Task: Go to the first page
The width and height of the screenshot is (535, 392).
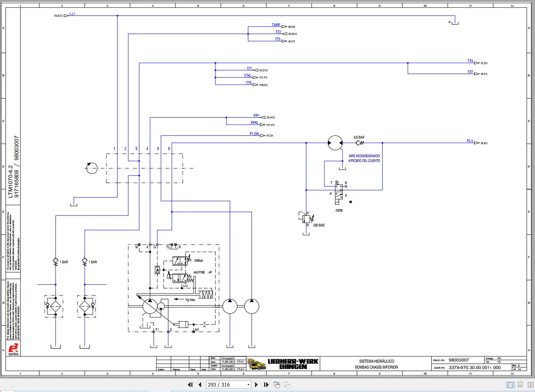Action: (x=190, y=384)
